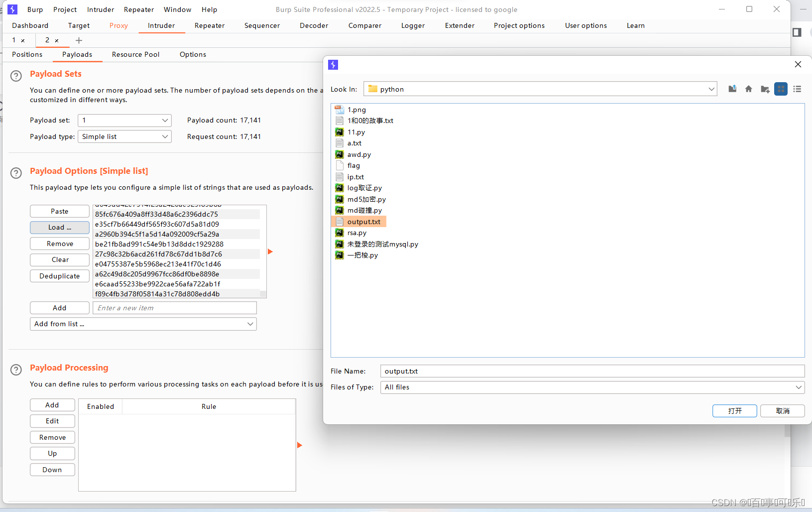
Task: Switch to the Resource Pool tab
Action: (136, 54)
